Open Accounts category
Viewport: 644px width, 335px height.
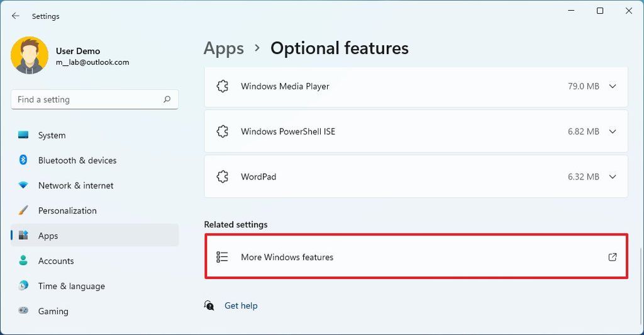[x=94, y=261]
